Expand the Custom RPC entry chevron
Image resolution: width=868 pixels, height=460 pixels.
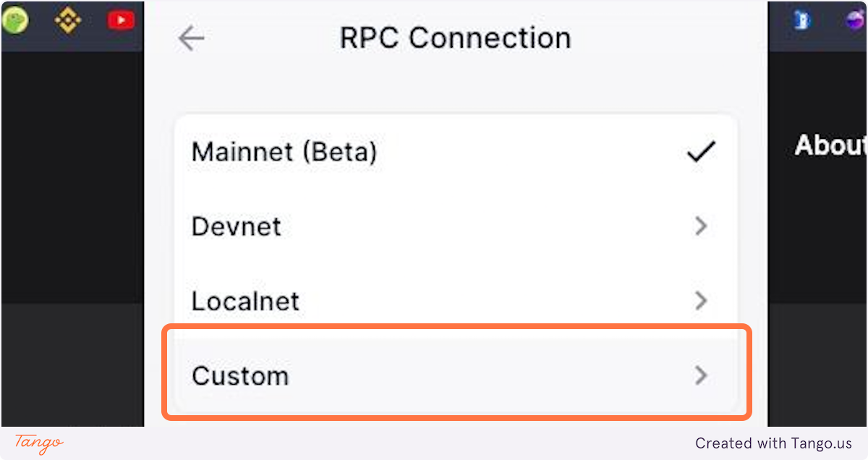pos(700,375)
